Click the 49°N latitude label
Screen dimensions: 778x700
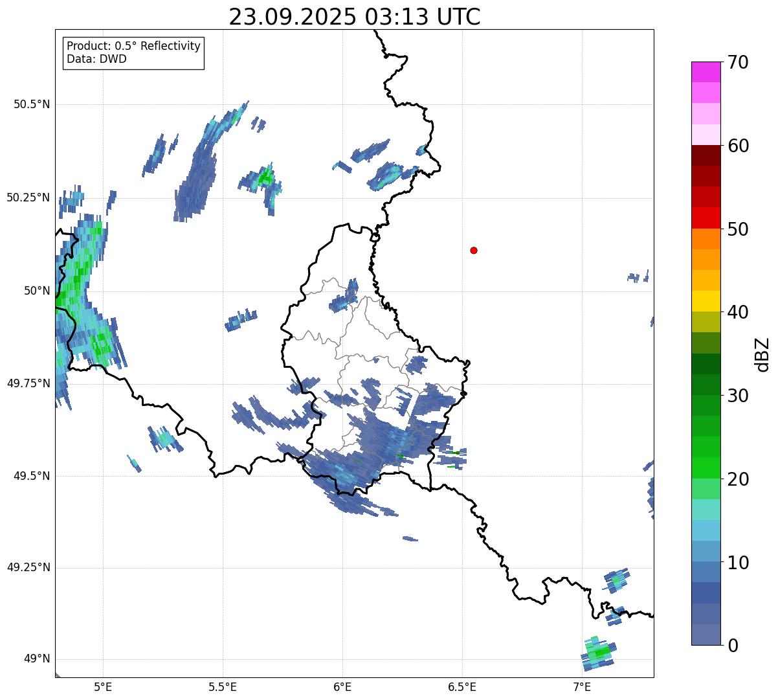tap(37, 659)
